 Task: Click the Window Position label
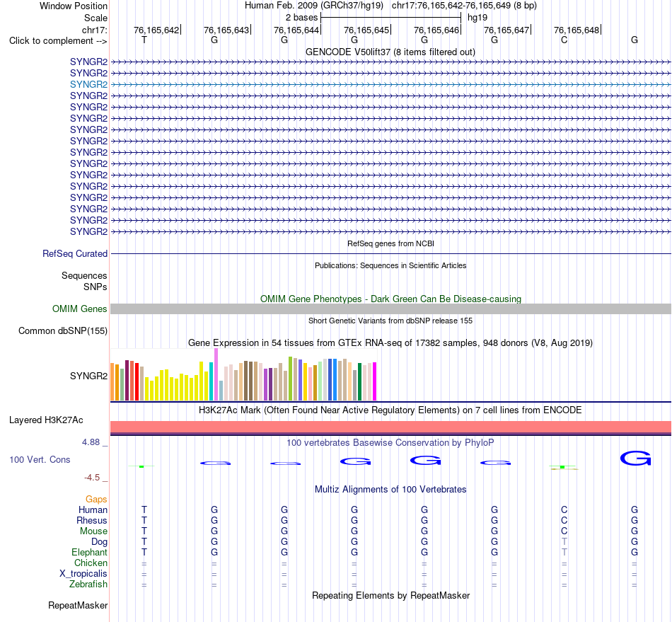coord(74,6)
